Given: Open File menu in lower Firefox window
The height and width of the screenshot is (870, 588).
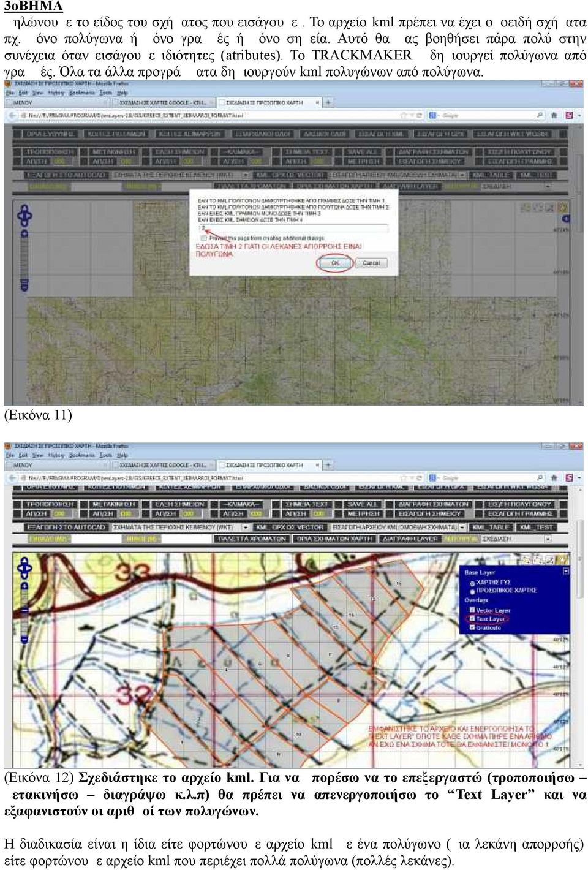Looking at the screenshot, I should 10,455.
